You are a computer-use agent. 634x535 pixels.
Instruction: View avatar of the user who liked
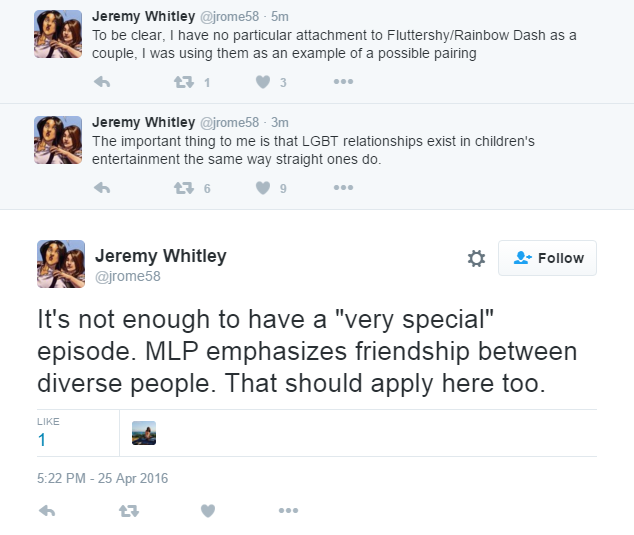(144, 433)
